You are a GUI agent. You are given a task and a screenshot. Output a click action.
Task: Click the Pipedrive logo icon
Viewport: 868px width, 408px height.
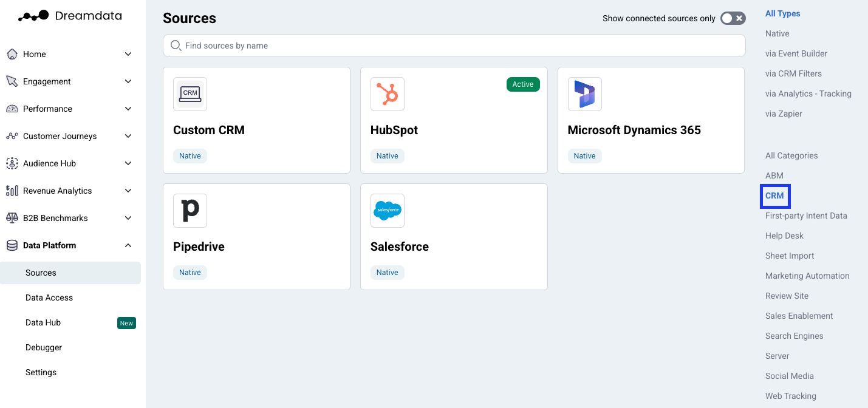click(x=190, y=211)
